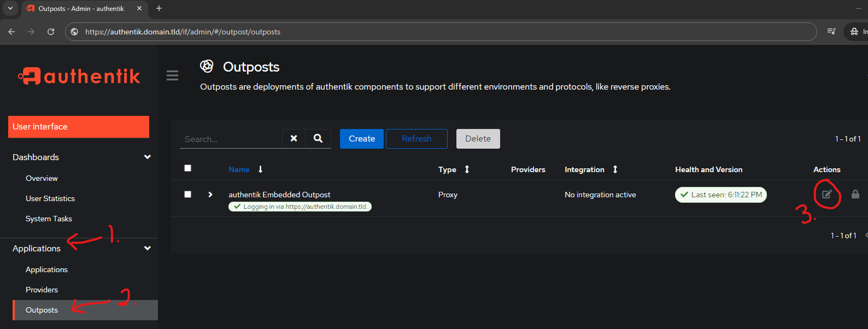Open Providers in the sidebar
Screen dimensions: 868x329
click(x=42, y=290)
